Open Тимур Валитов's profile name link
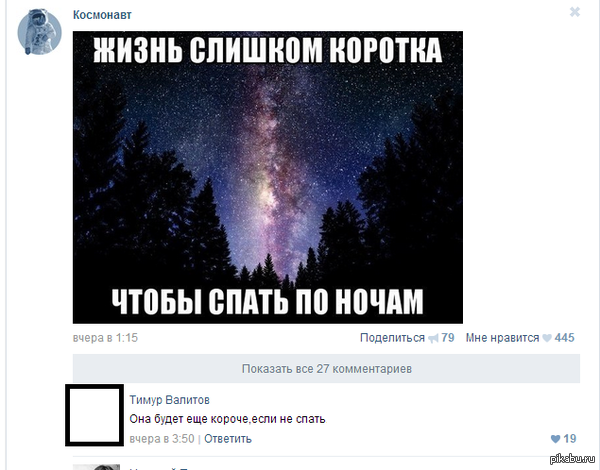Screen dimensions: 600x470 (170, 400)
